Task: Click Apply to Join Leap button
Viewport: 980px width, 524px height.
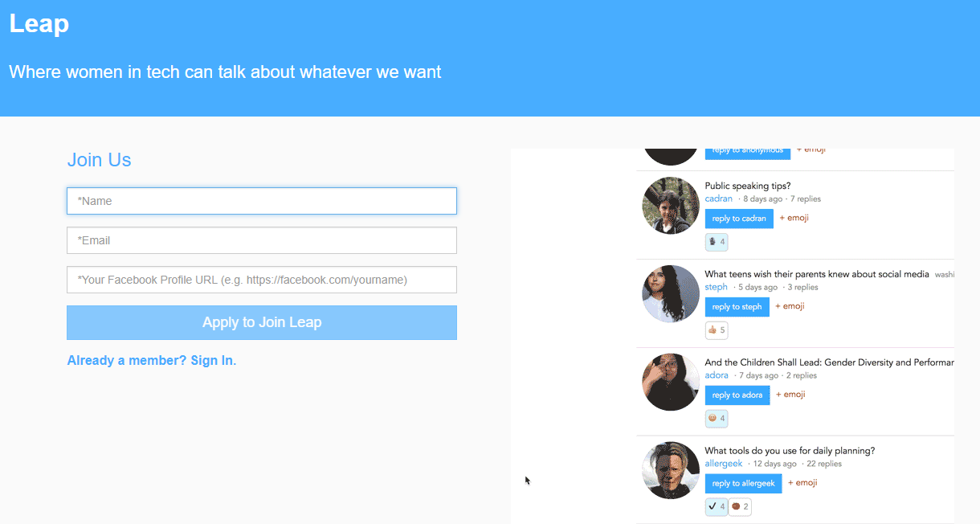Action: [x=262, y=322]
